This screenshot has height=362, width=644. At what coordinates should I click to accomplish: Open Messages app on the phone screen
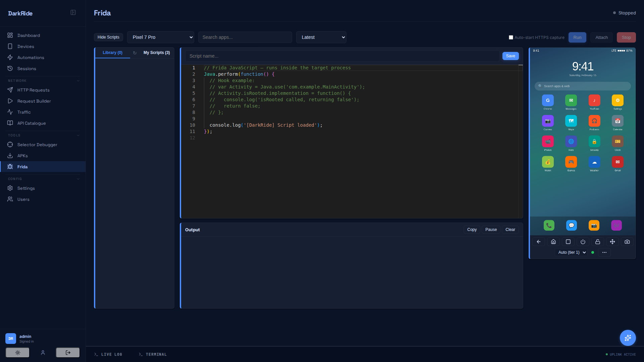(x=571, y=101)
